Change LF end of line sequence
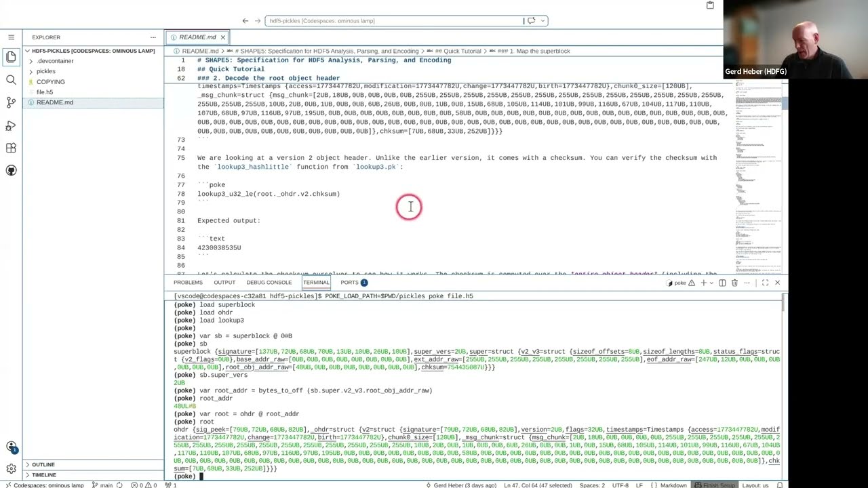This screenshot has height=488, width=868. pyautogui.click(x=639, y=485)
